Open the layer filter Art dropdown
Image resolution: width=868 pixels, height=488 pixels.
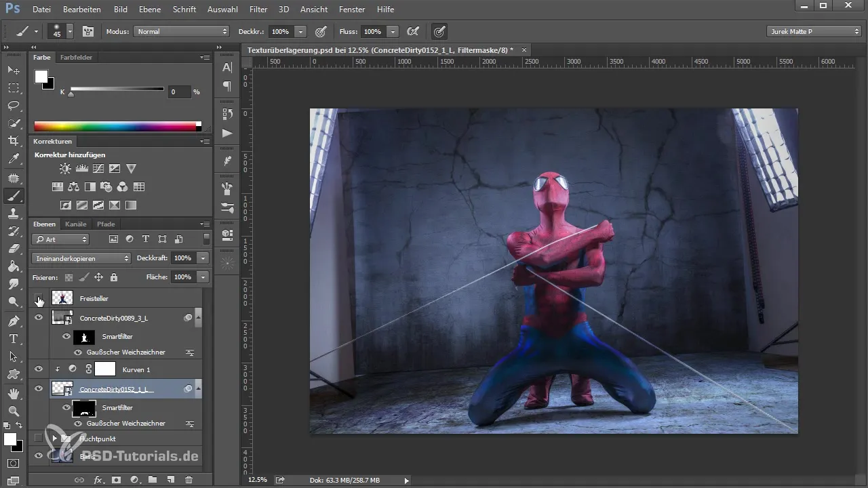[x=60, y=239]
